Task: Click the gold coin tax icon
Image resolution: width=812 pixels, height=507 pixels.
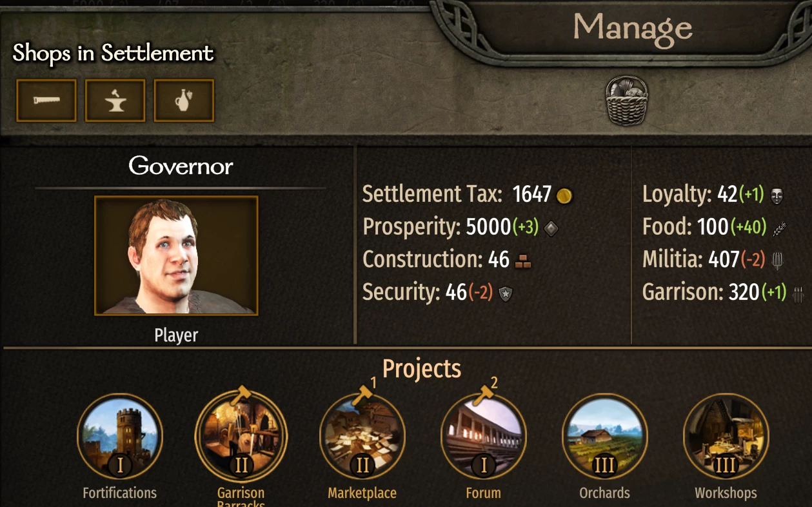Action: point(564,195)
